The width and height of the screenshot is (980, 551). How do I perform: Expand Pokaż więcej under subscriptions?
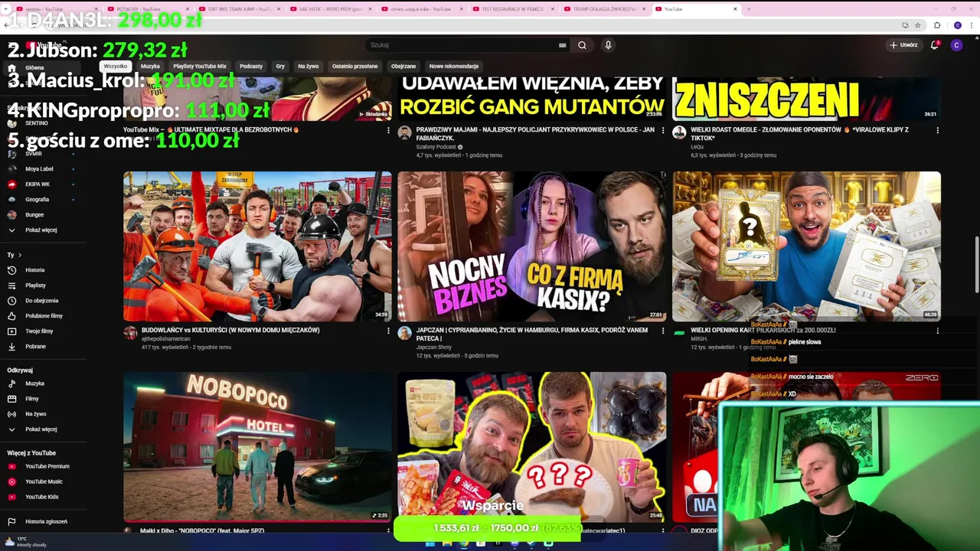click(41, 230)
